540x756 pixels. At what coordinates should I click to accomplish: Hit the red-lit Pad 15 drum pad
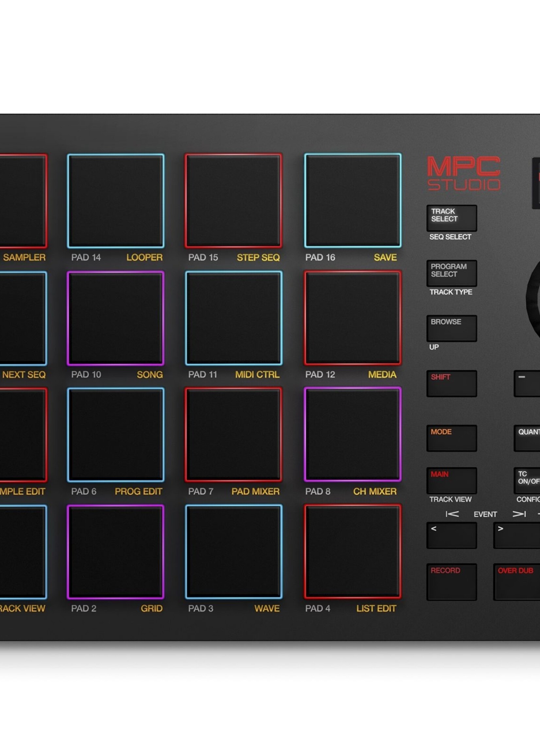[x=233, y=201]
